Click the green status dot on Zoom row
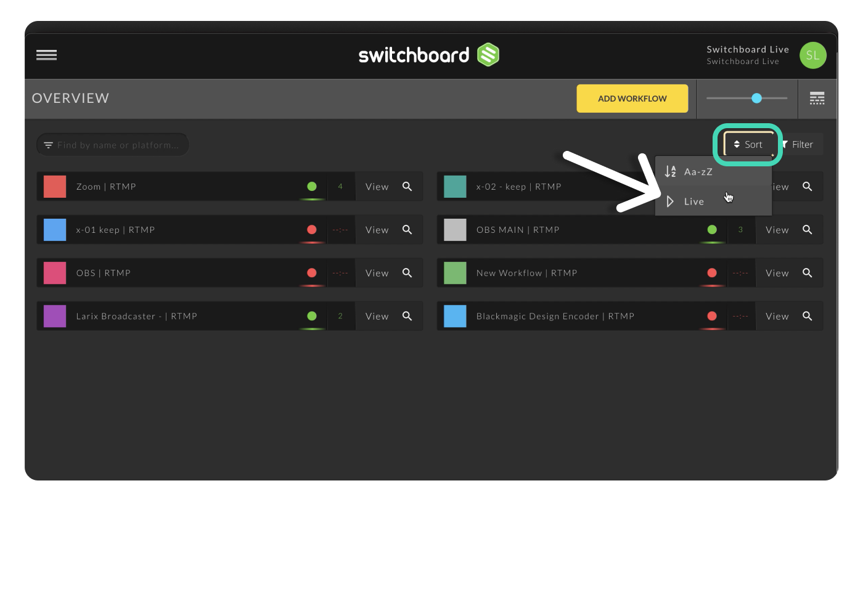 point(312,187)
